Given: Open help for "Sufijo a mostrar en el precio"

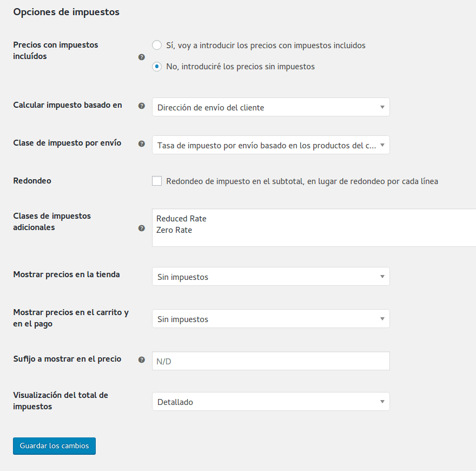Looking at the screenshot, I should 141,359.
